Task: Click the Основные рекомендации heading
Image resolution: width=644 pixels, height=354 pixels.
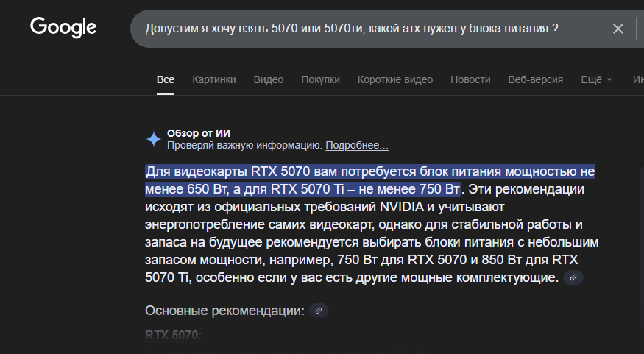Action: tap(224, 311)
